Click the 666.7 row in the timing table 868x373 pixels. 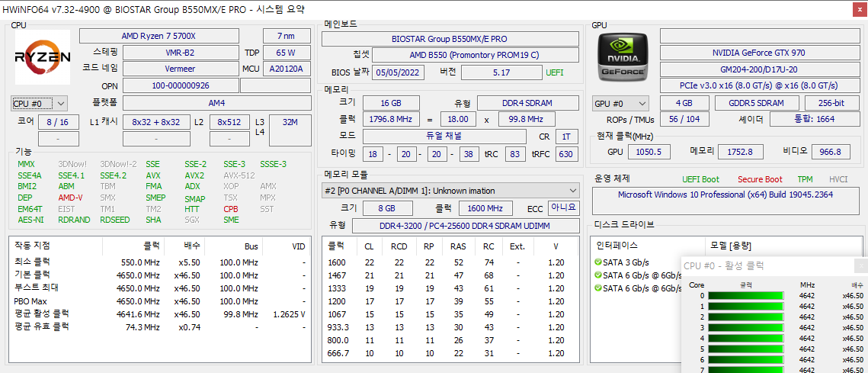point(450,353)
